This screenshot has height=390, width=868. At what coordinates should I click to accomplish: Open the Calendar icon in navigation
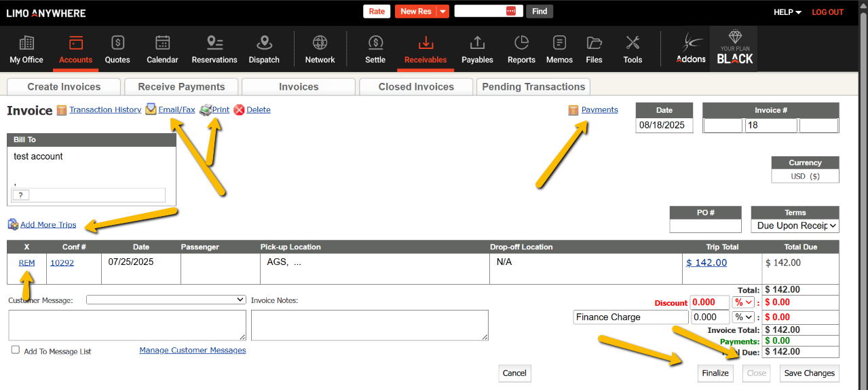162,43
